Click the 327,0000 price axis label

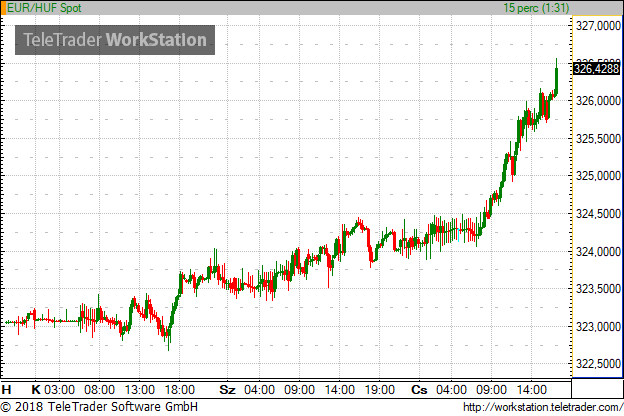(x=598, y=26)
